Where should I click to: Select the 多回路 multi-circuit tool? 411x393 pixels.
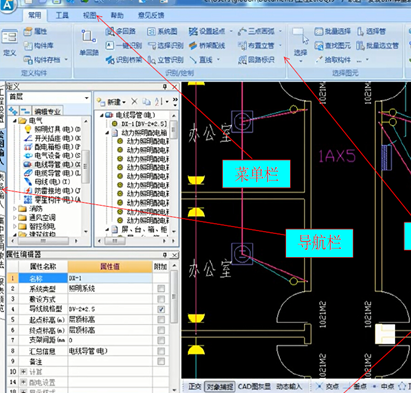(120, 31)
